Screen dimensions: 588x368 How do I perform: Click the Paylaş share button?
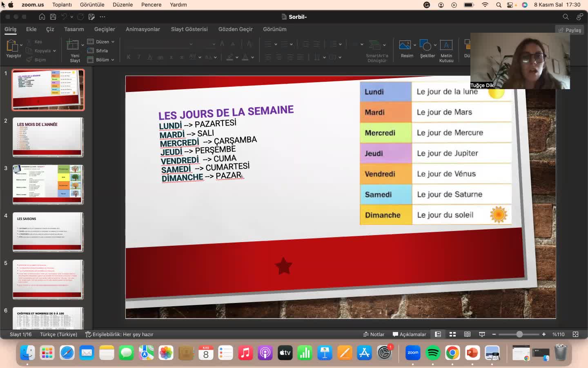(x=570, y=30)
